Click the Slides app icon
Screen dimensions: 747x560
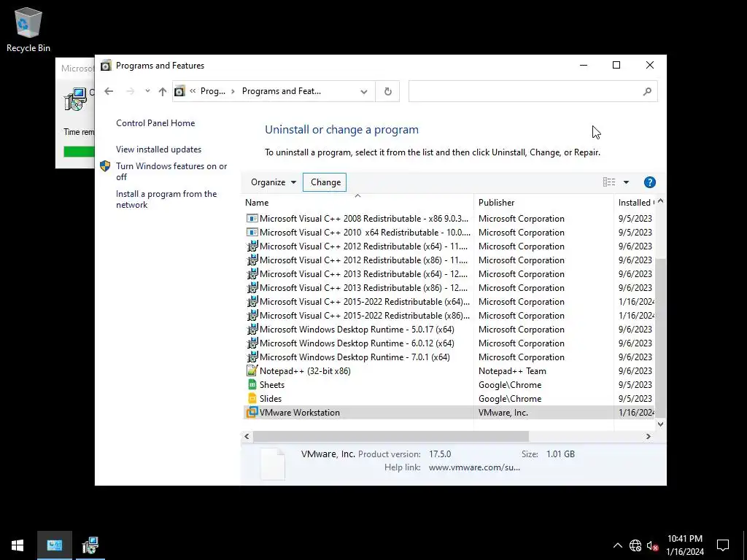[252, 399]
